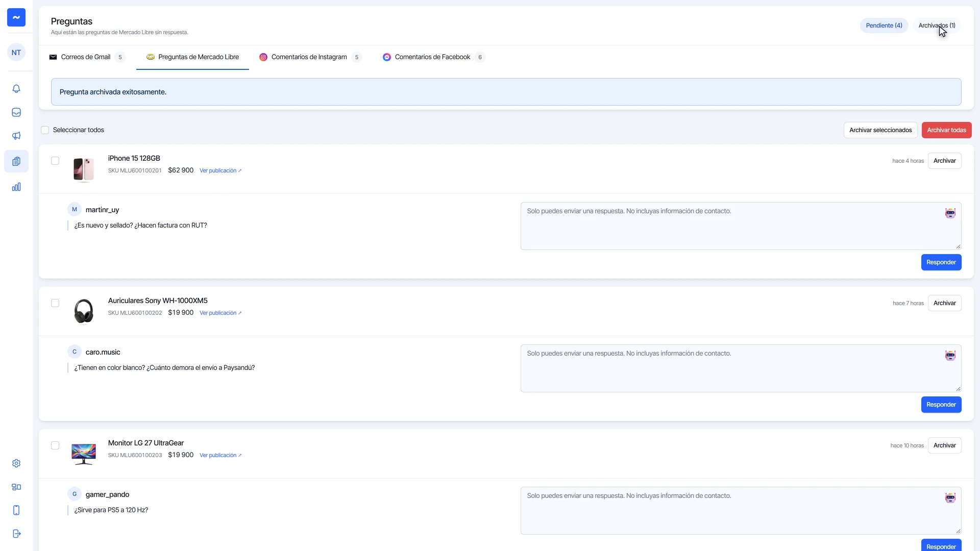Click Archivar seleccionados button
Screen dimensions: 980x551
click(x=880, y=130)
